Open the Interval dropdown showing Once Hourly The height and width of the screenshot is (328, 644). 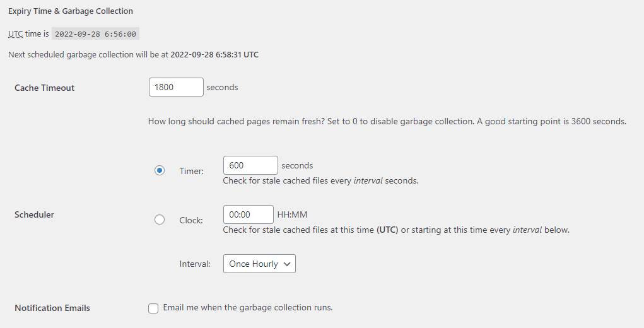click(x=259, y=264)
